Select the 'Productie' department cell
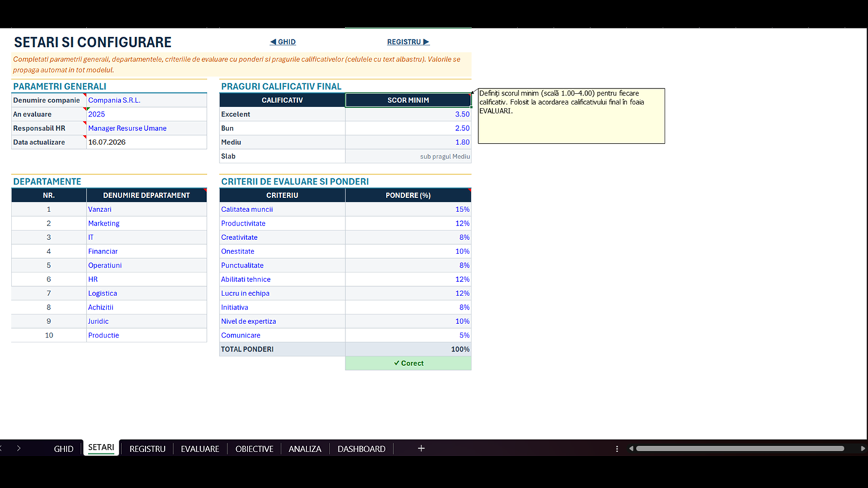Viewport: 868px width, 488px height. 146,335
